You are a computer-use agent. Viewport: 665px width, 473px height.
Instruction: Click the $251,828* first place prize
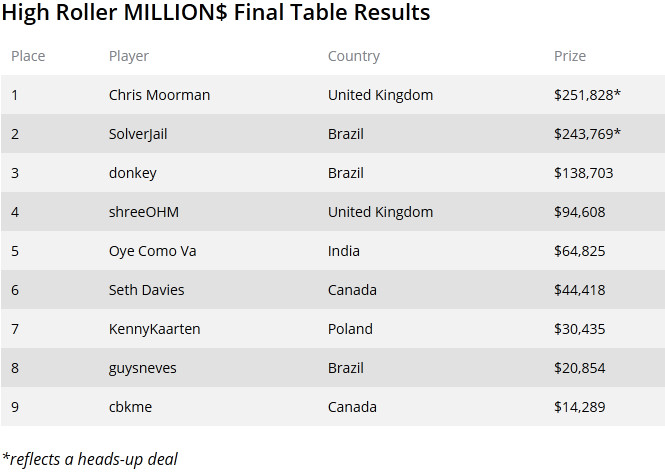(587, 95)
